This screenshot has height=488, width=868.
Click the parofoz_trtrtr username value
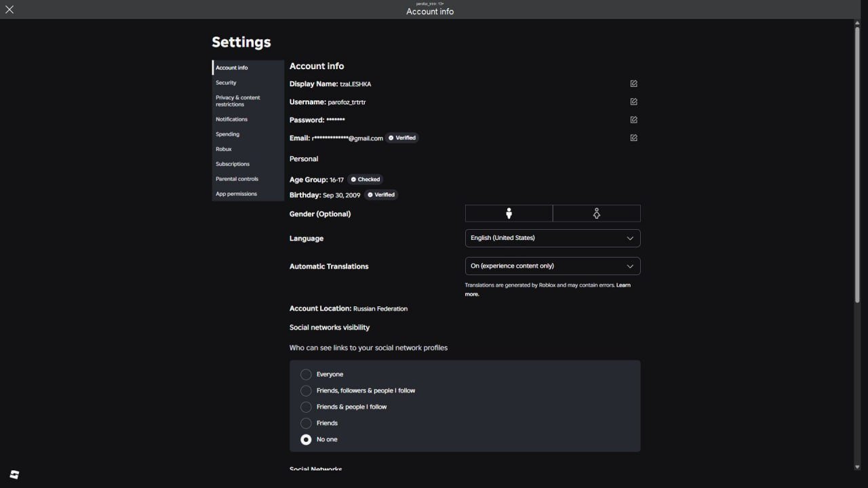coord(347,102)
